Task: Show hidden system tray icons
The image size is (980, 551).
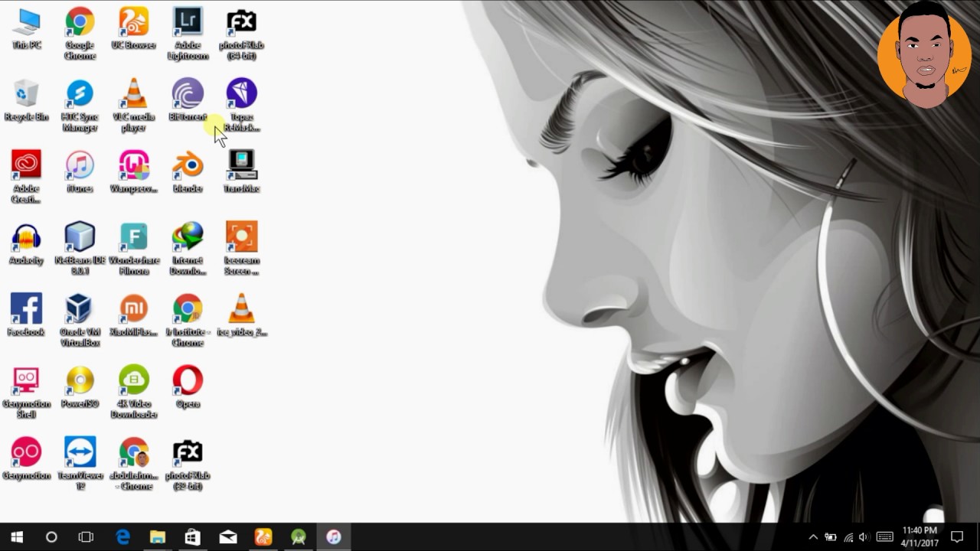Action: (x=813, y=537)
